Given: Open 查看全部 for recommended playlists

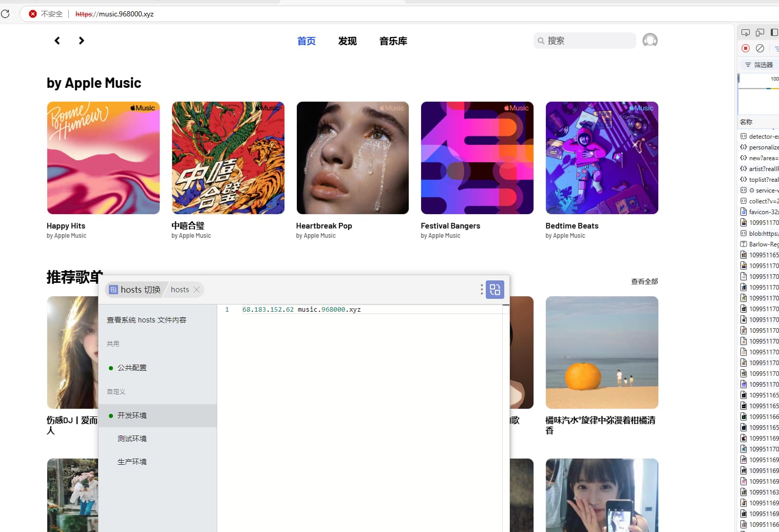Looking at the screenshot, I should [x=644, y=281].
